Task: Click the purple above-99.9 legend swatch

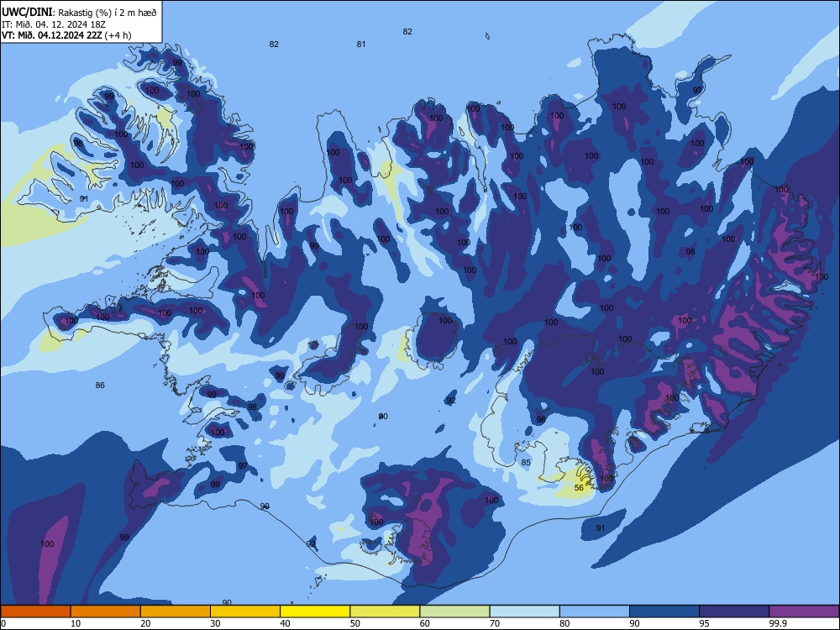Action: [804, 612]
